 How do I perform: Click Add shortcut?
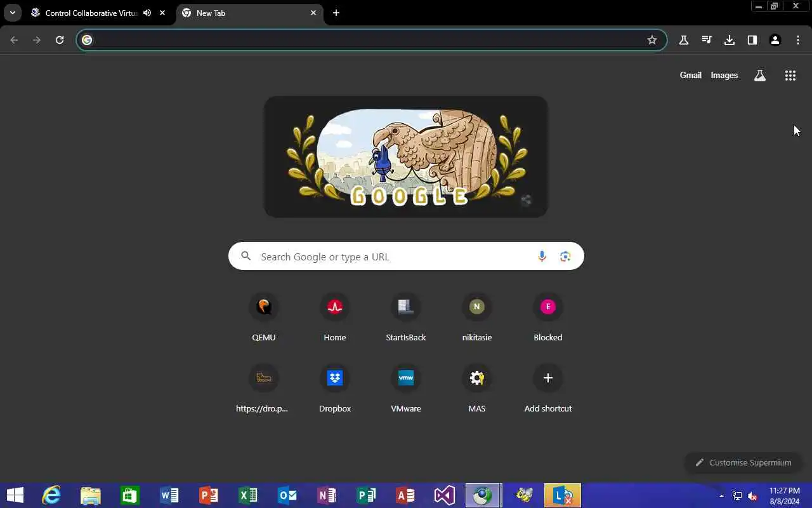click(x=548, y=389)
